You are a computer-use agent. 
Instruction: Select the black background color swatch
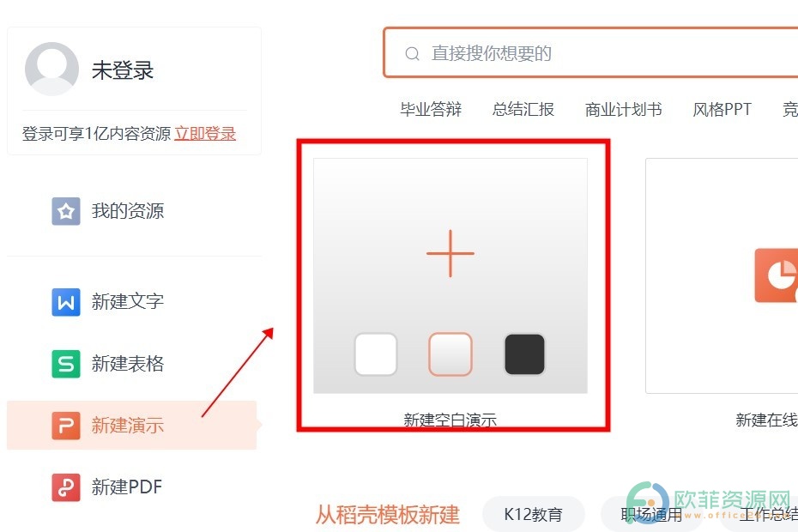point(524,354)
